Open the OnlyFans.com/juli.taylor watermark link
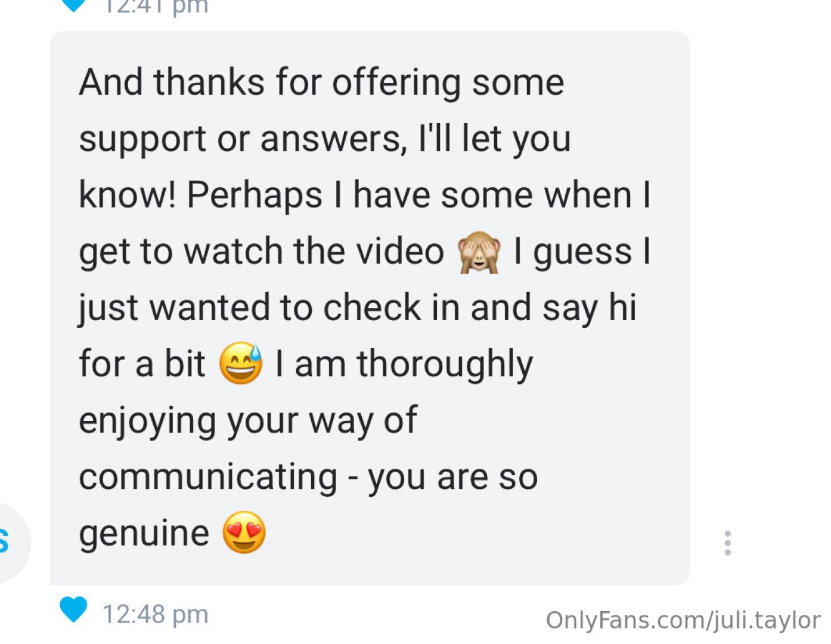This screenshot has height=644, width=831. coord(683,620)
